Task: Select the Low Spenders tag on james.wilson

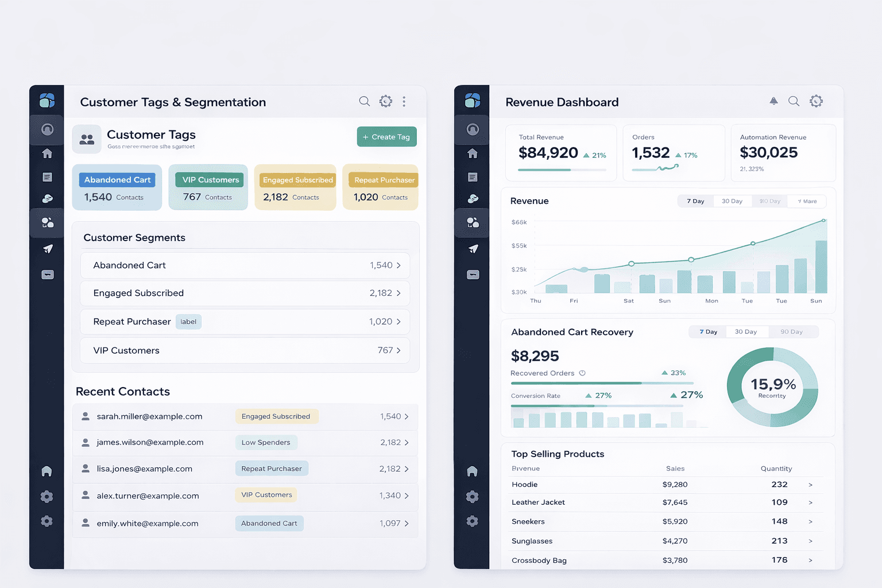Action: pyautogui.click(x=266, y=442)
